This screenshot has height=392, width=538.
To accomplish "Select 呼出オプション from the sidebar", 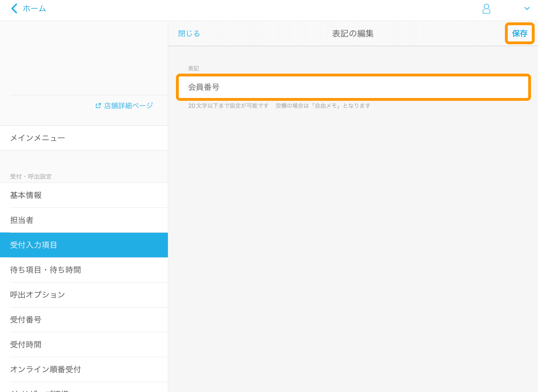I will pos(37,295).
